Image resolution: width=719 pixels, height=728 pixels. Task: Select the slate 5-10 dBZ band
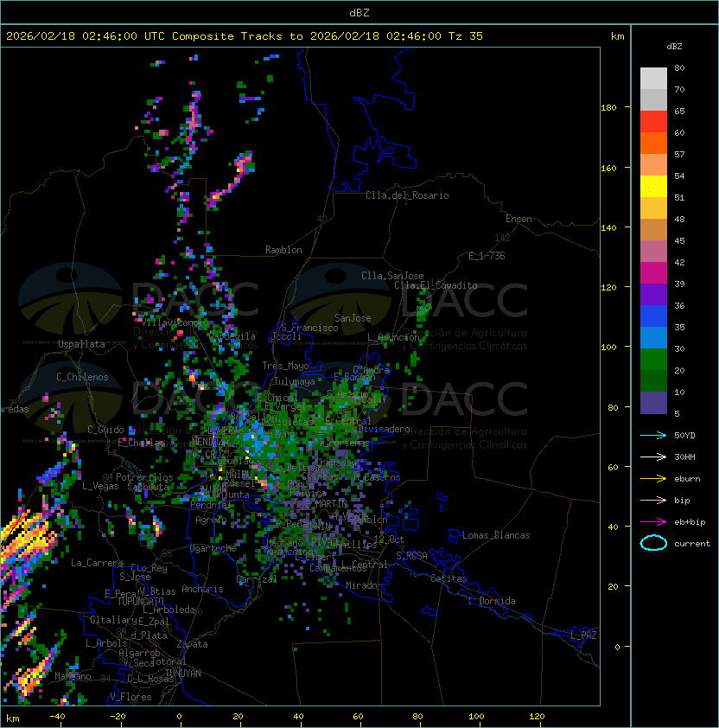(x=653, y=403)
